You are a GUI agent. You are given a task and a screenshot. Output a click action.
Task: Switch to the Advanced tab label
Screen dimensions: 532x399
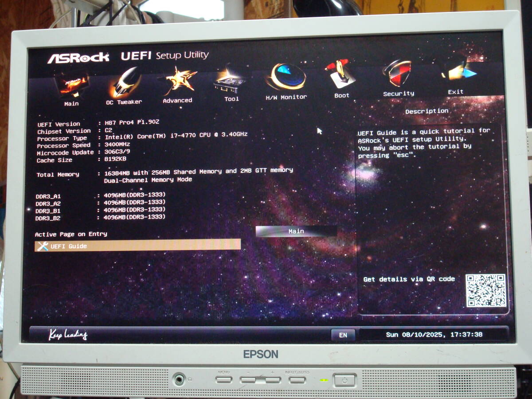177,101
